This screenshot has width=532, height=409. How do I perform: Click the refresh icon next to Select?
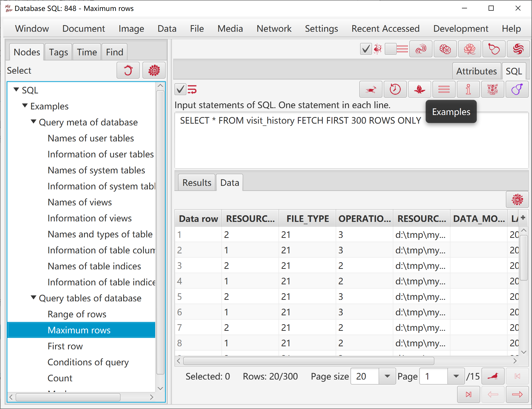coord(128,70)
